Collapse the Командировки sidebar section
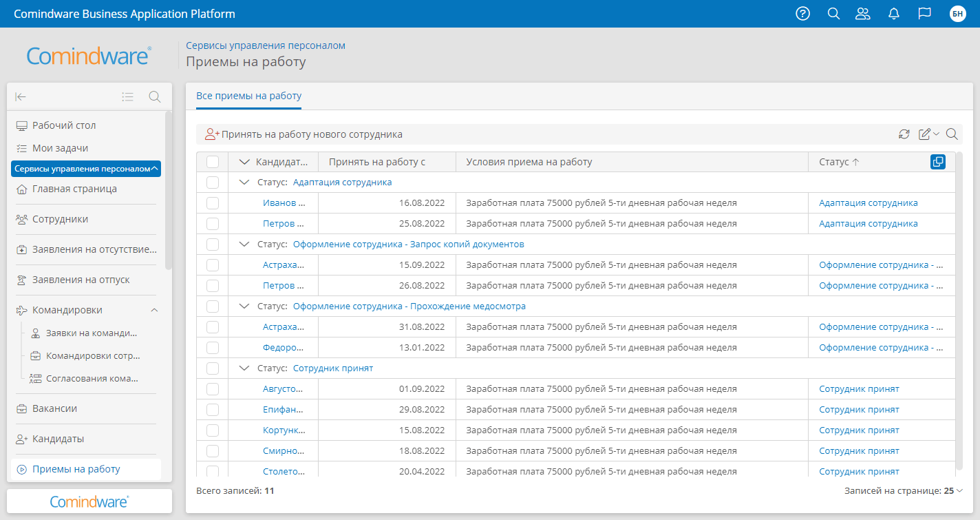 pos(154,310)
